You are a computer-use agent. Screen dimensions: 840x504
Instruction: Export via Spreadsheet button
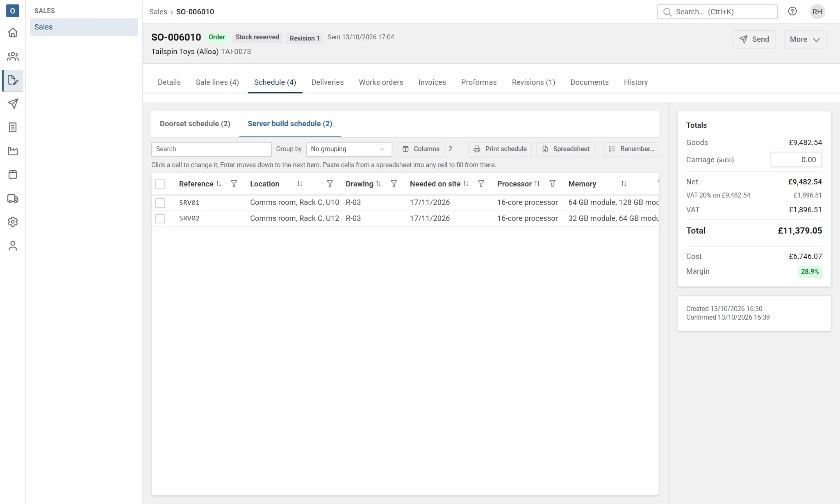[x=565, y=149]
